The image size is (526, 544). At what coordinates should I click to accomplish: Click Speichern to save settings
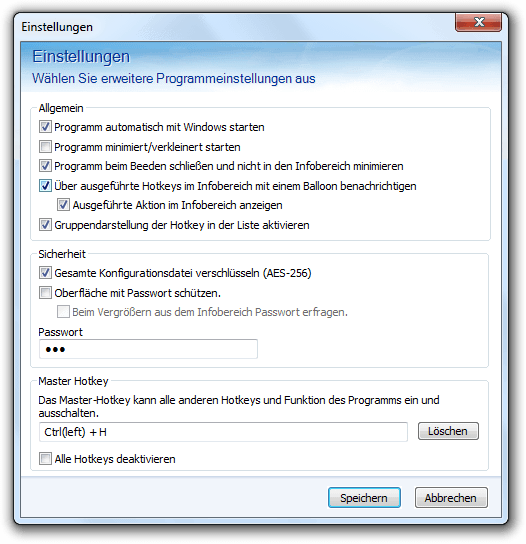pos(364,498)
